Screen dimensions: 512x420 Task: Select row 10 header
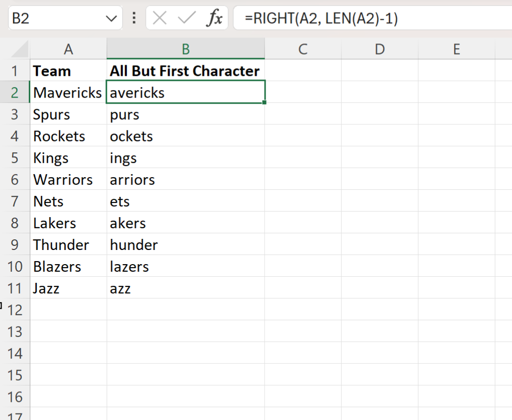tap(15, 266)
